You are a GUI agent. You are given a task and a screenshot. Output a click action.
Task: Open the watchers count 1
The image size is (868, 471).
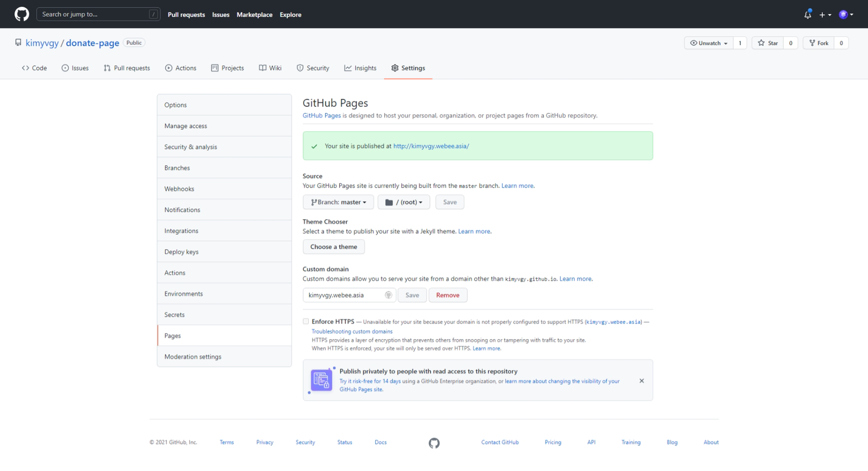[740, 43]
